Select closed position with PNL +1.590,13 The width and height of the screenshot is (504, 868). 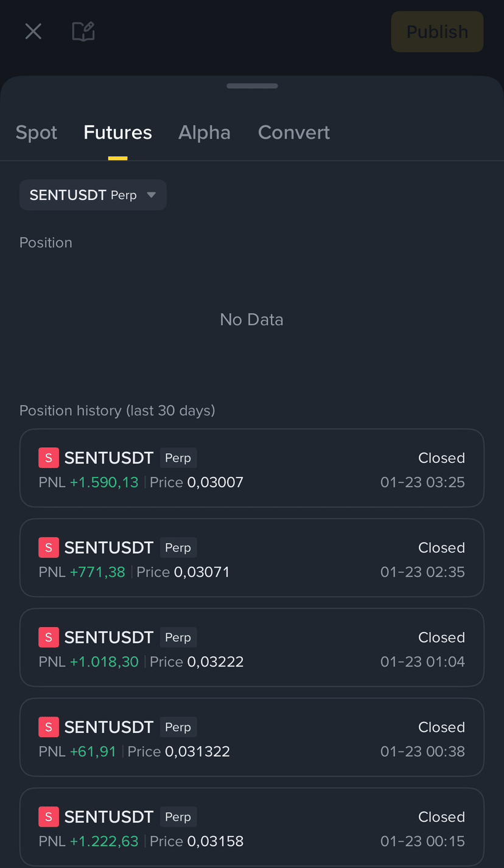tap(252, 468)
